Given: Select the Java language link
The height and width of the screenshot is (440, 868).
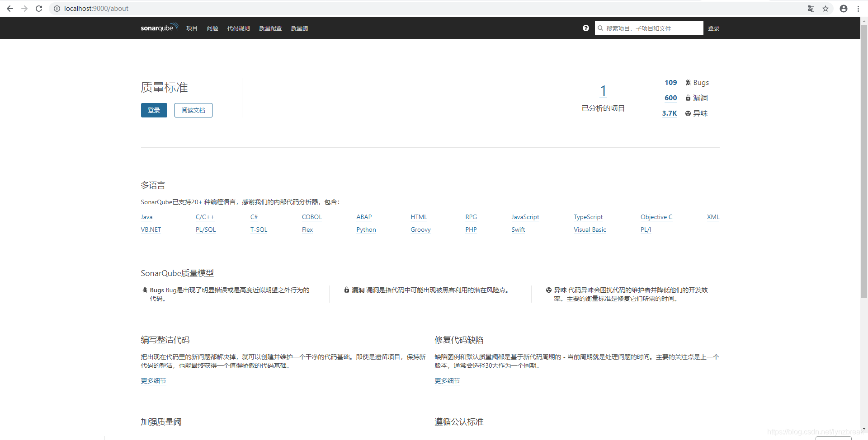Looking at the screenshot, I should coord(146,217).
